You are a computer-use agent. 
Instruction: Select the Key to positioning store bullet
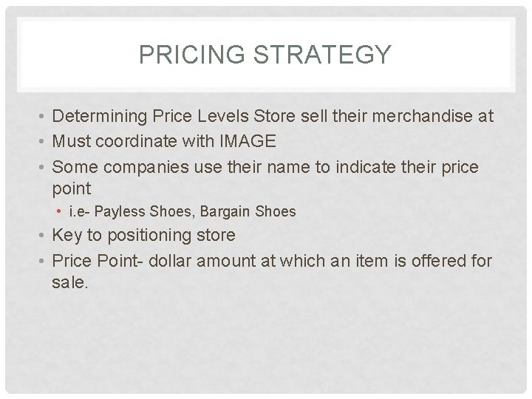(x=144, y=236)
